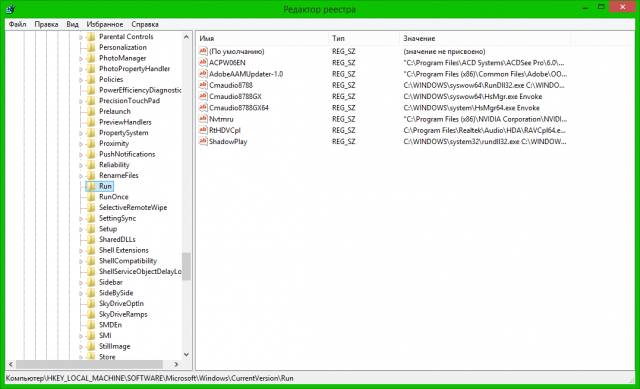640x389 pixels.
Task: Click the tree horizontal scroll right arrow
Action: pos(176,364)
